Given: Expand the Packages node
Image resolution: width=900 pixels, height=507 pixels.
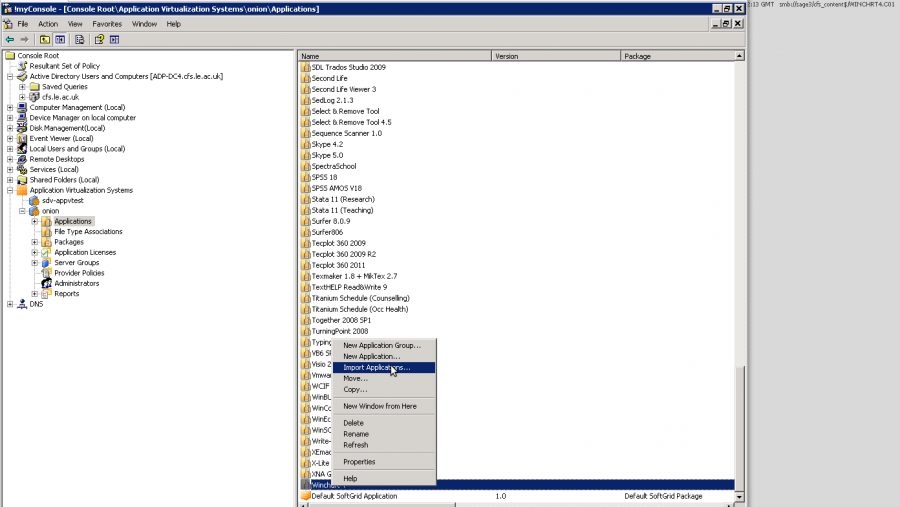Looking at the screenshot, I should click(x=34, y=242).
